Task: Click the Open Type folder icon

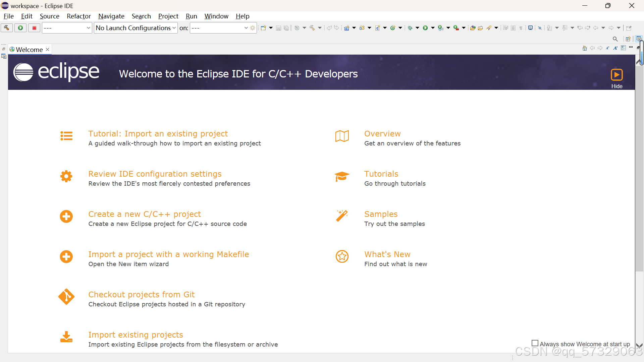Action: click(473, 28)
